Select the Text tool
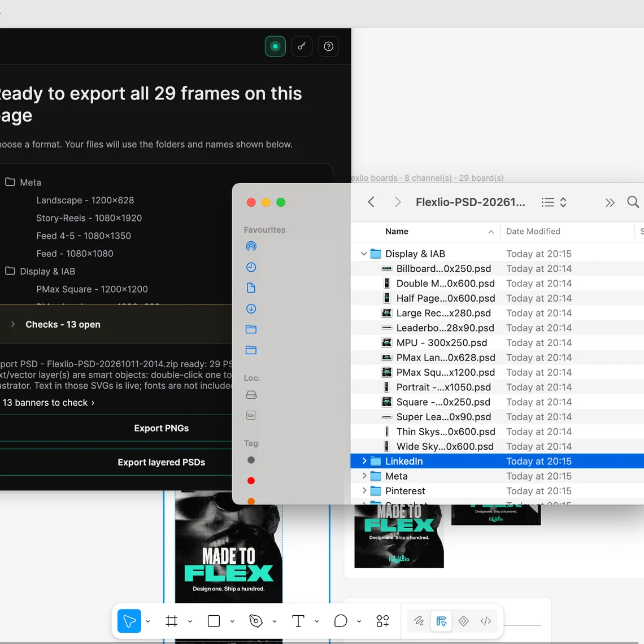The height and width of the screenshot is (644, 644). tap(298, 621)
